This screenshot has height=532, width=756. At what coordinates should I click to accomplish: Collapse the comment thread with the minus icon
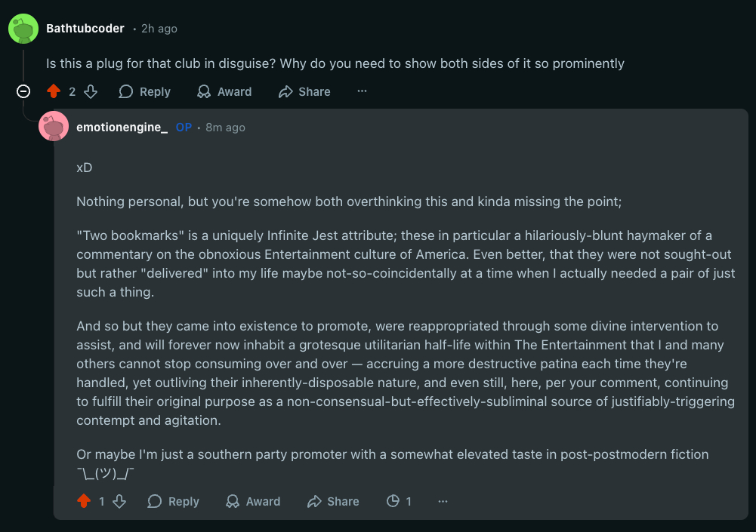pos(23,91)
